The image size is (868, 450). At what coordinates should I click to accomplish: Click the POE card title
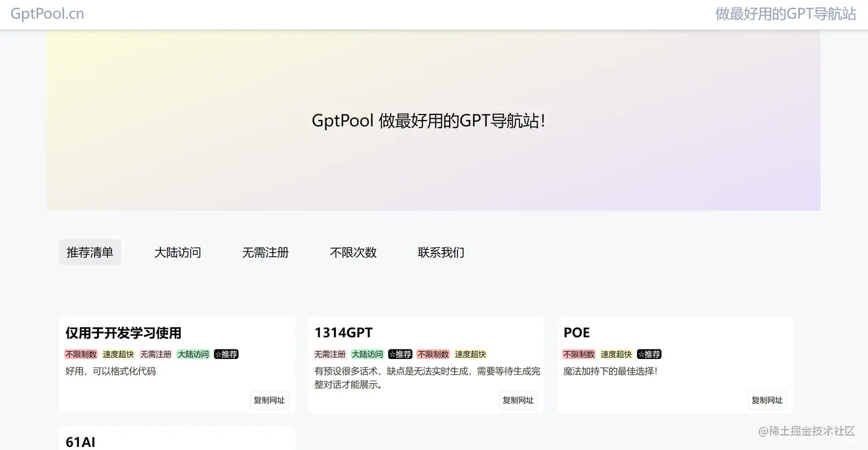[577, 333]
